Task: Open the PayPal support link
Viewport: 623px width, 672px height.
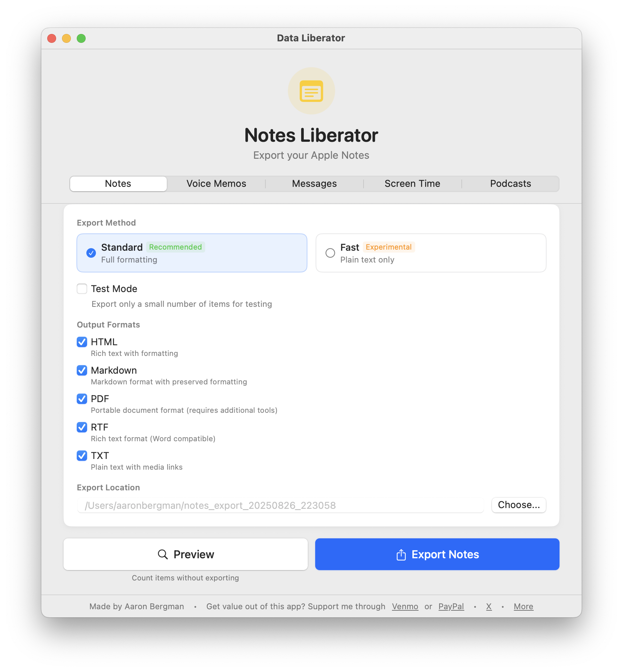Action: coord(451,606)
